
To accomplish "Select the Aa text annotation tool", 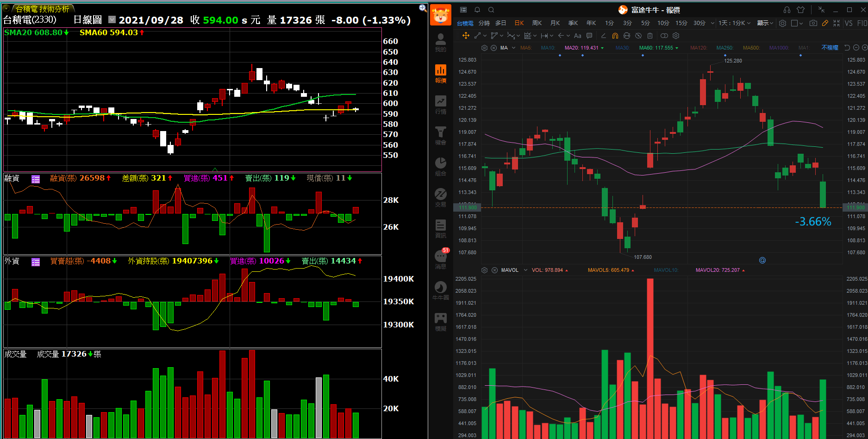I will (577, 36).
